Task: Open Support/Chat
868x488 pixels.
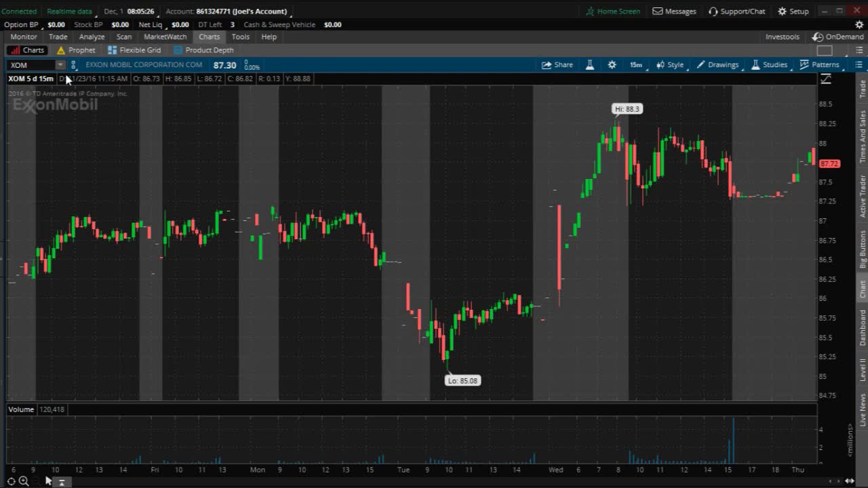Action: point(736,11)
